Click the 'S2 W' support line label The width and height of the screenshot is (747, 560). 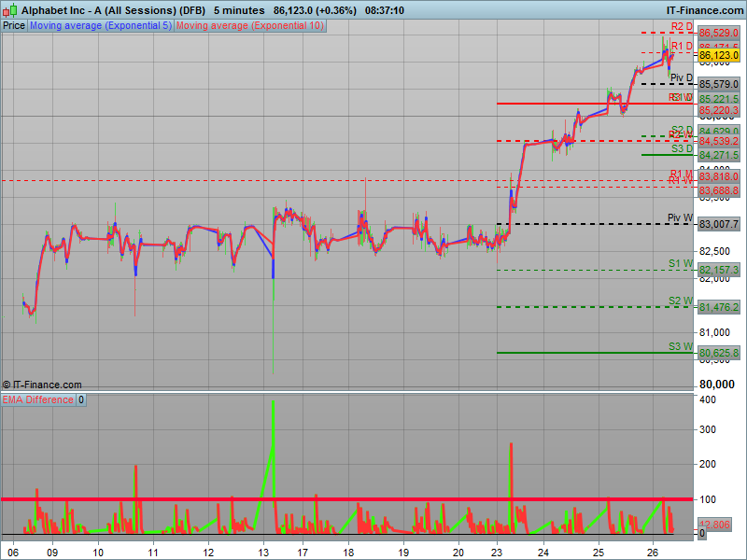[681, 301]
